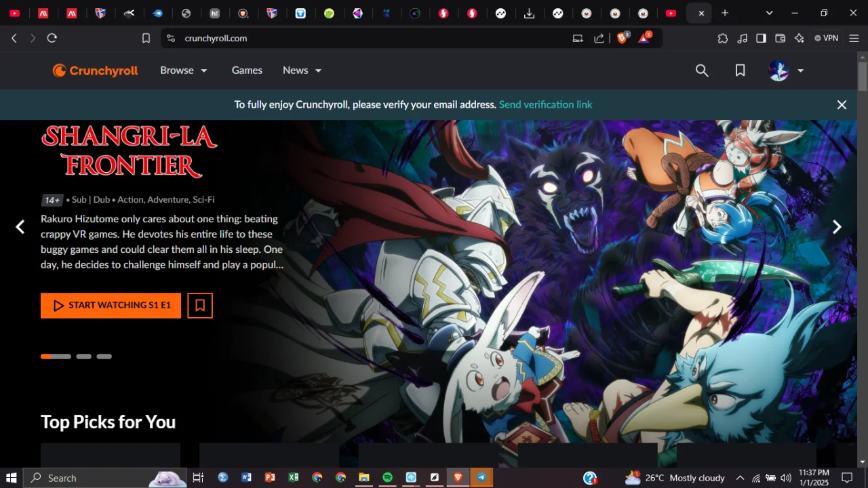Open the Leo AI sparkle icon

(800, 39)
